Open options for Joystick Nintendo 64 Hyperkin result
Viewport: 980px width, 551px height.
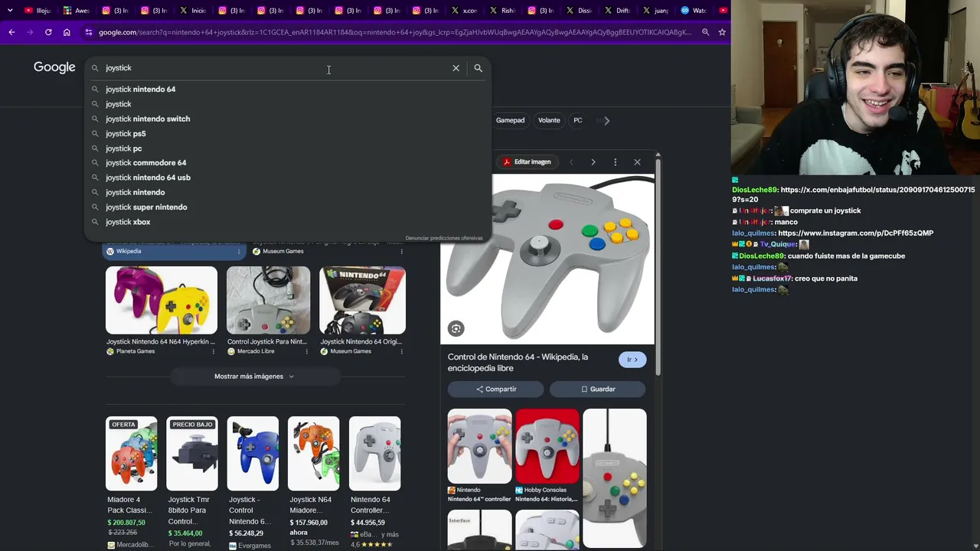tap(214, 351)
